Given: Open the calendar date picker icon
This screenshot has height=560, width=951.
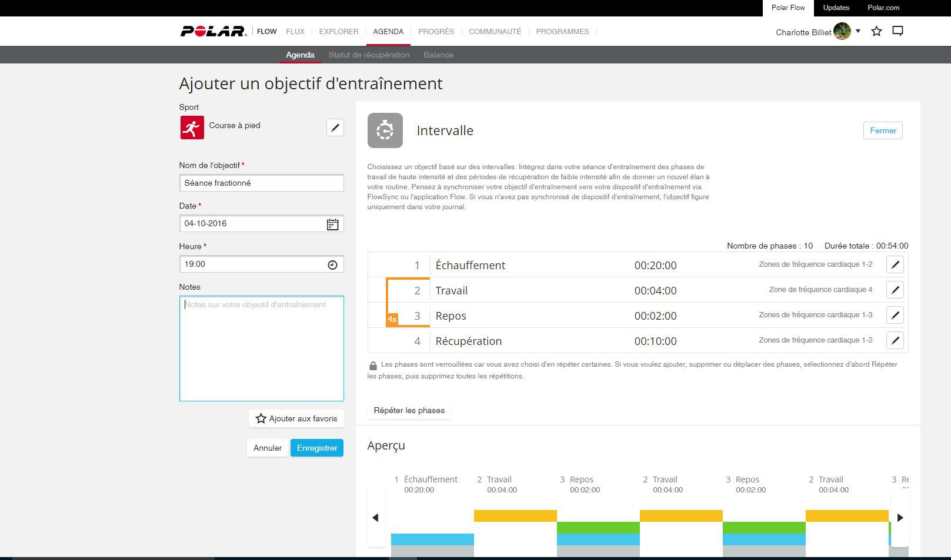Looking at the screenshot, I should coord(332,224).
